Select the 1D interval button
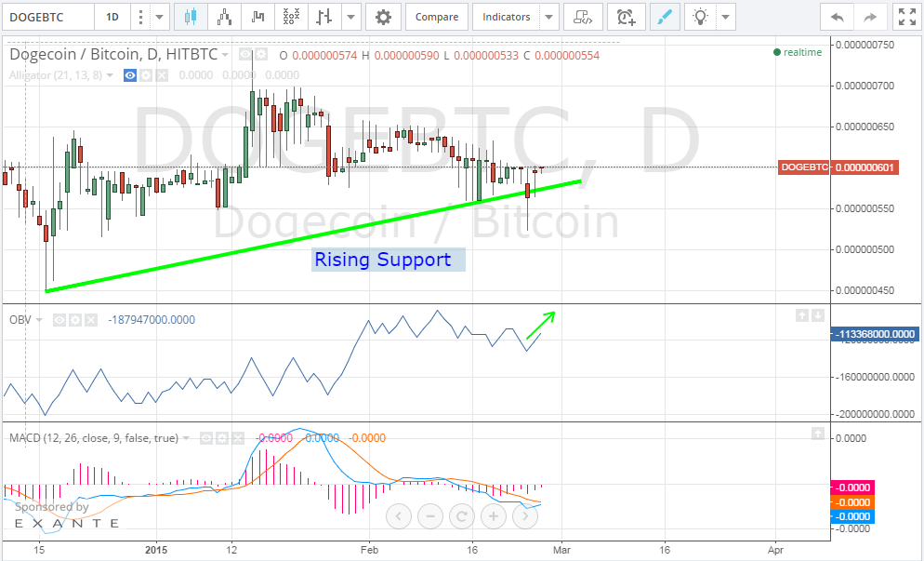Viewport: 924px width, 561px height. [x=112, y=17]
